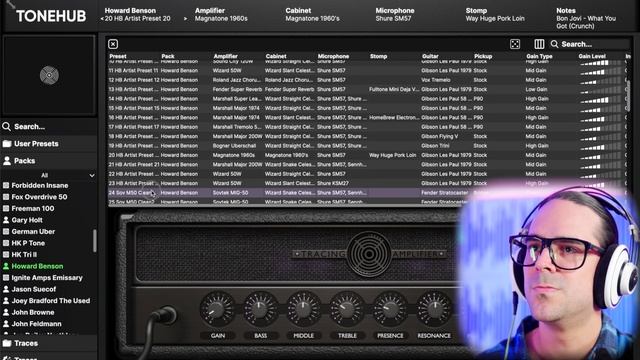
Task: Select the Fox Overdrive 50 pack icon
Action: click(x=6, y=197)
